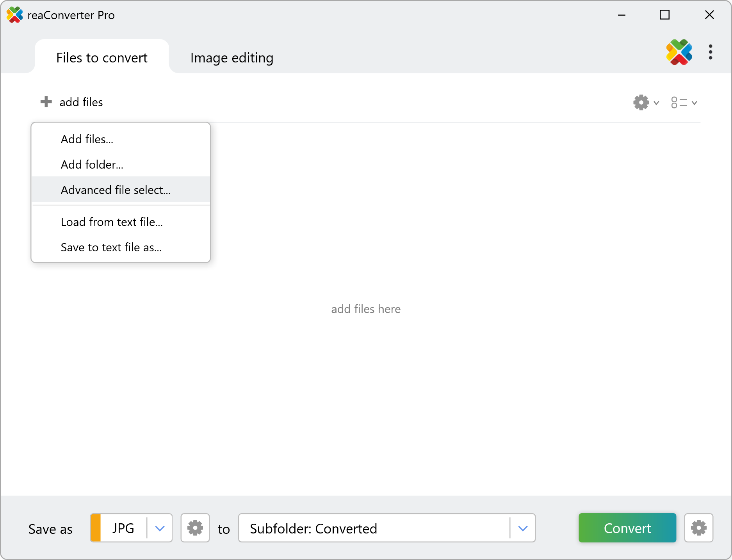
Task: Open the list view mode icon menu
Action: [684, 103]
